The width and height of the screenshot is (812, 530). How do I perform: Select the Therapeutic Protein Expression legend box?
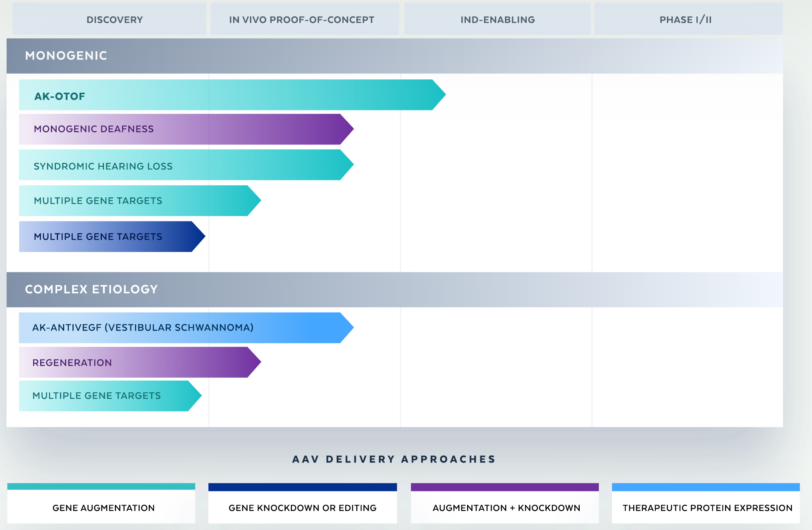(x=707, y=508)
